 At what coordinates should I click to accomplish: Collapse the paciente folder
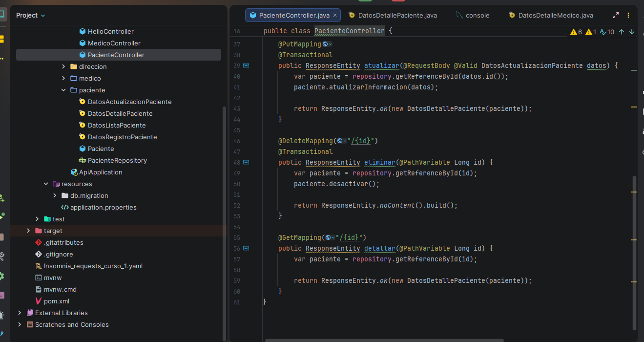(x=63, y=90)
